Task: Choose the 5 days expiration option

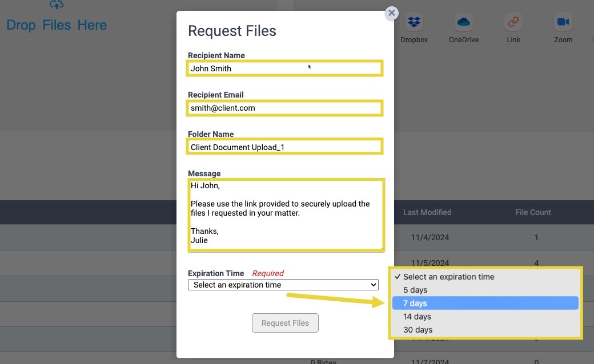Action: (x=415, y=290)
